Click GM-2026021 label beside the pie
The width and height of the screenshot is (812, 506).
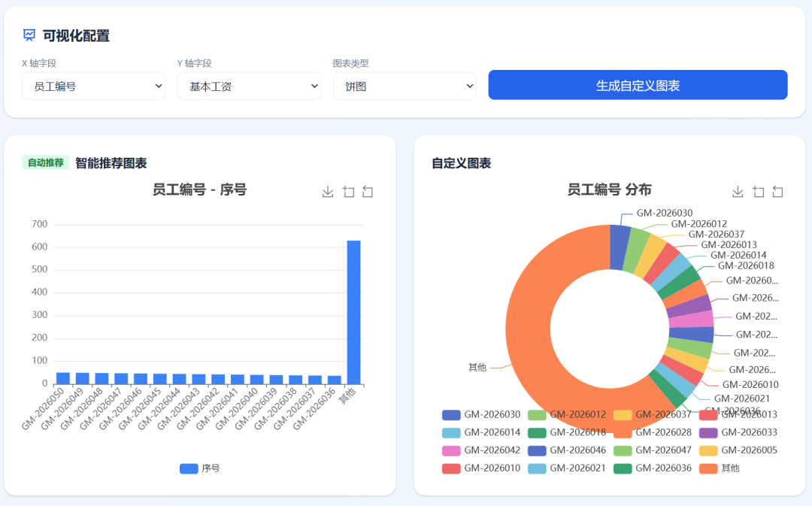[x=742, y=398]
